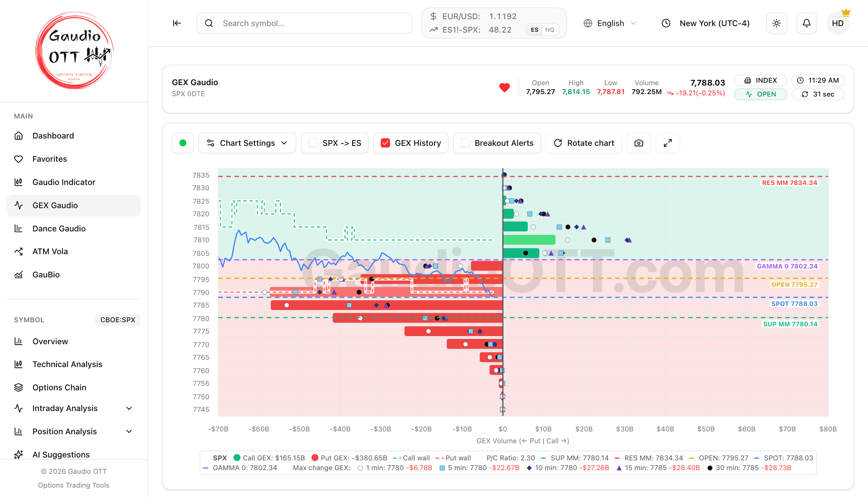The image size is (868, 497).
Task: Remove GEX Gaudio from favorites heart
Action: tap(504, 87)
